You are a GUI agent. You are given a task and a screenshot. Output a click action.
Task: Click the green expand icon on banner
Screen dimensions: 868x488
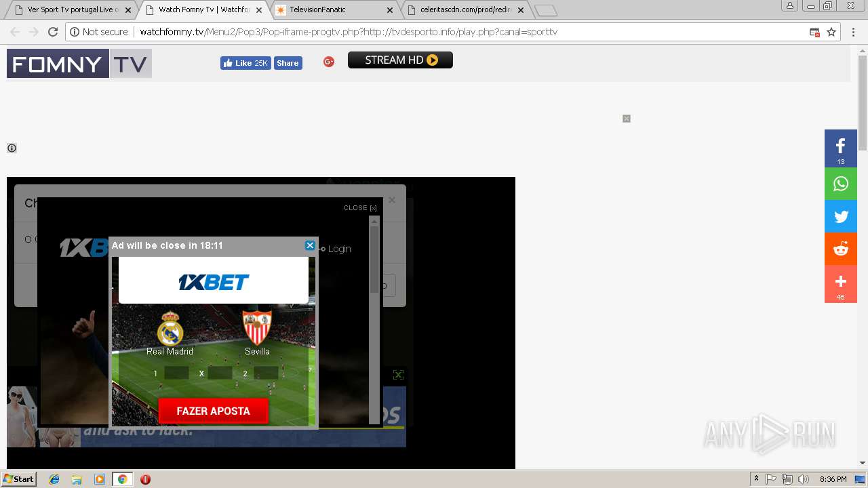point(398,375)
